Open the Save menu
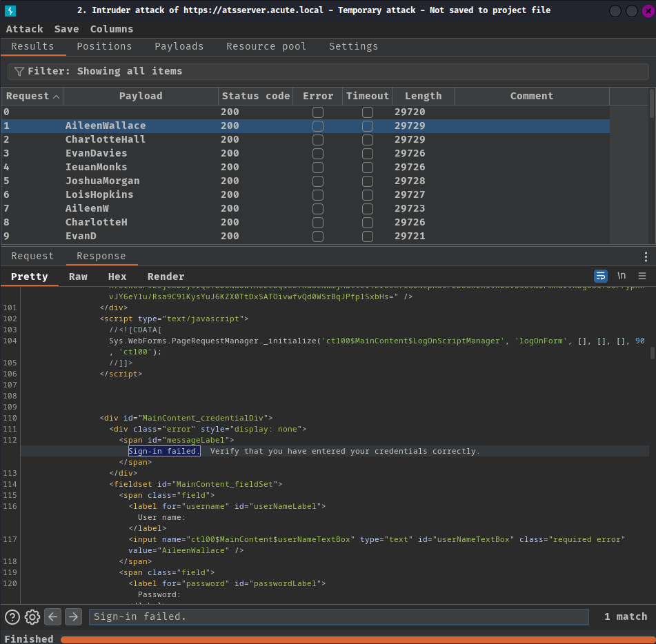This screenshot has width=656, height=644. (66, 29)
